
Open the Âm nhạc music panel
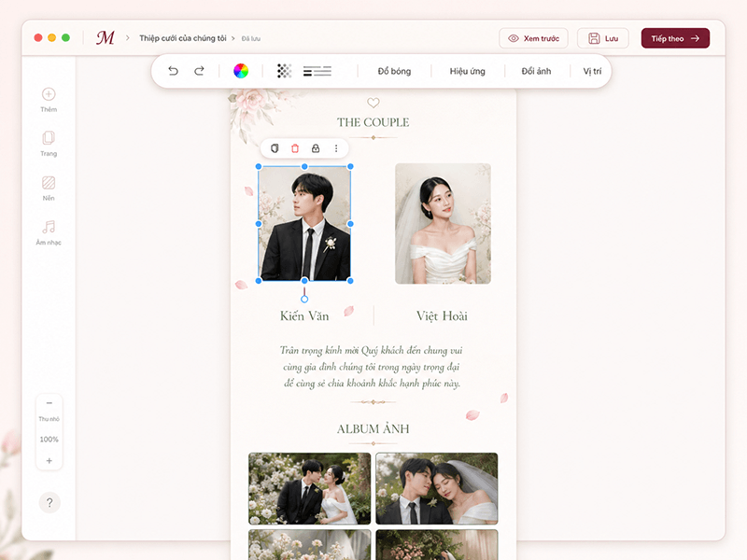49,232
